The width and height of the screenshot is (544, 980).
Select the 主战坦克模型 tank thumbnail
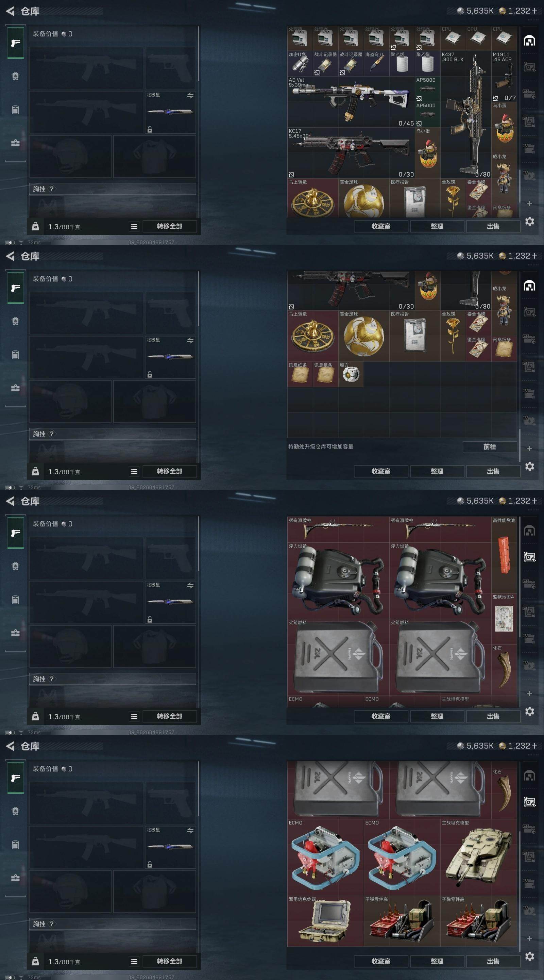(479, 857)
